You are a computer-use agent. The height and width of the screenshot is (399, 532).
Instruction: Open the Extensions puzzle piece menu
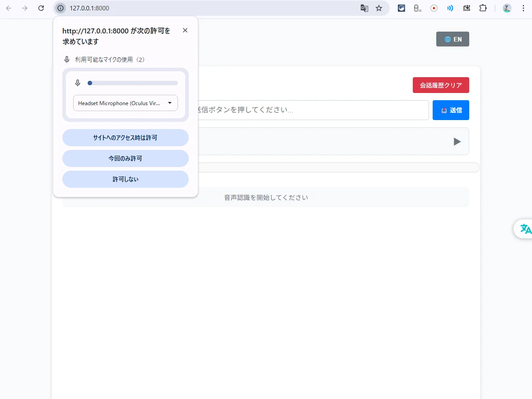(483, 8)
